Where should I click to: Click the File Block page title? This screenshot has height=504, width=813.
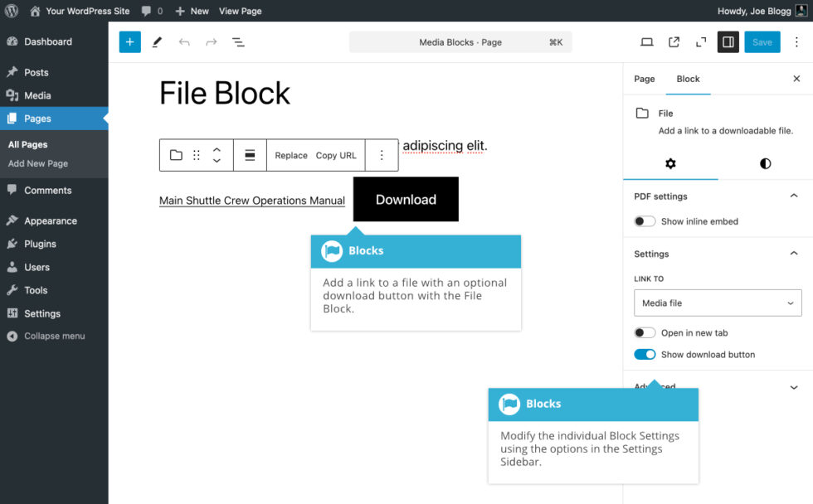tap(225, 93)
